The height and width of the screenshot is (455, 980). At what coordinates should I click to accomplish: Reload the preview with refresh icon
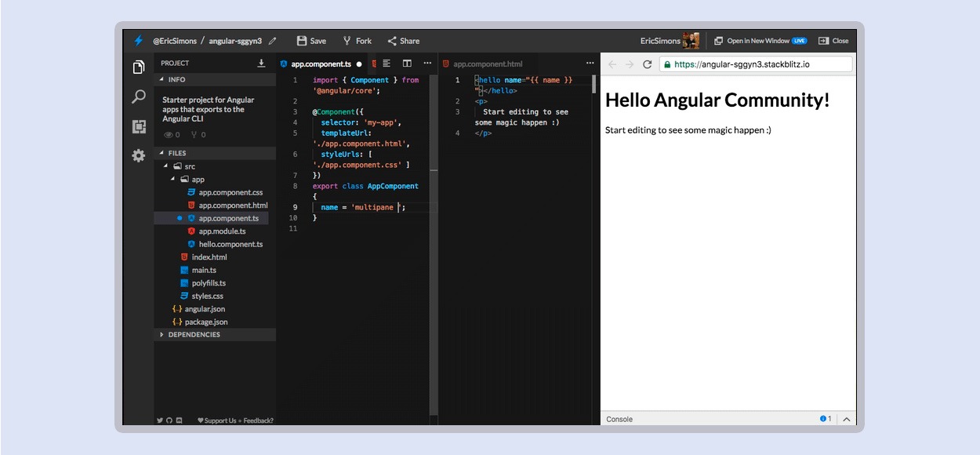point(648,64)
